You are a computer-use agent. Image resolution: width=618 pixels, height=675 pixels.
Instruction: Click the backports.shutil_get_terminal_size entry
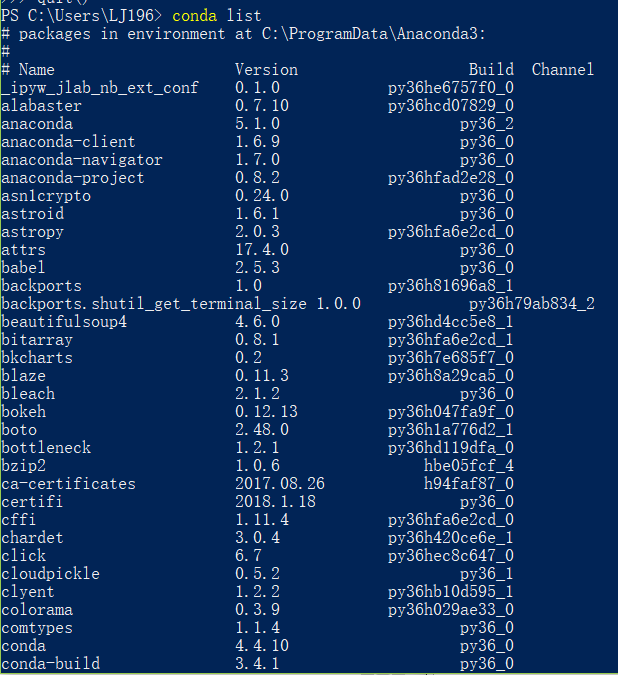154,304
